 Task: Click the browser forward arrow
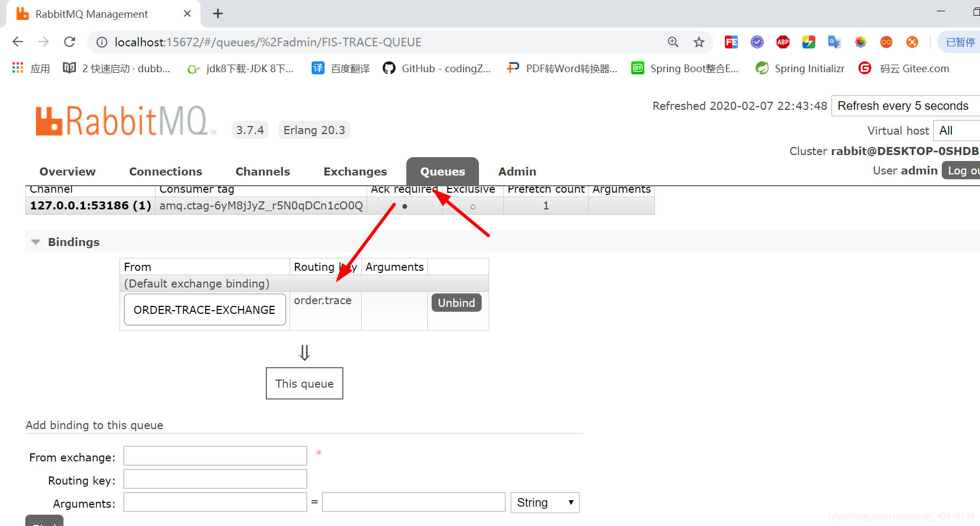[x=44, y=42]
